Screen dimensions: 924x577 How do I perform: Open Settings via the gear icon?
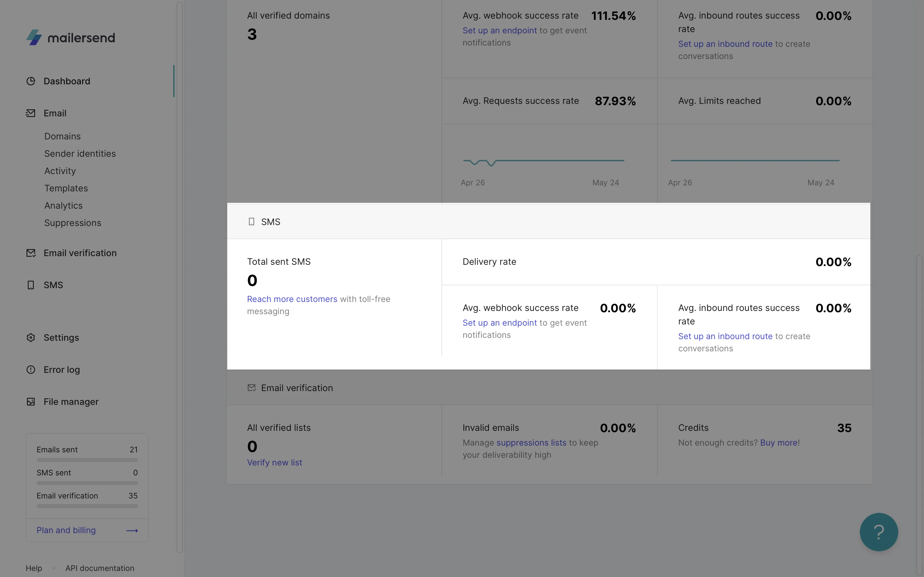pos(30,337)
